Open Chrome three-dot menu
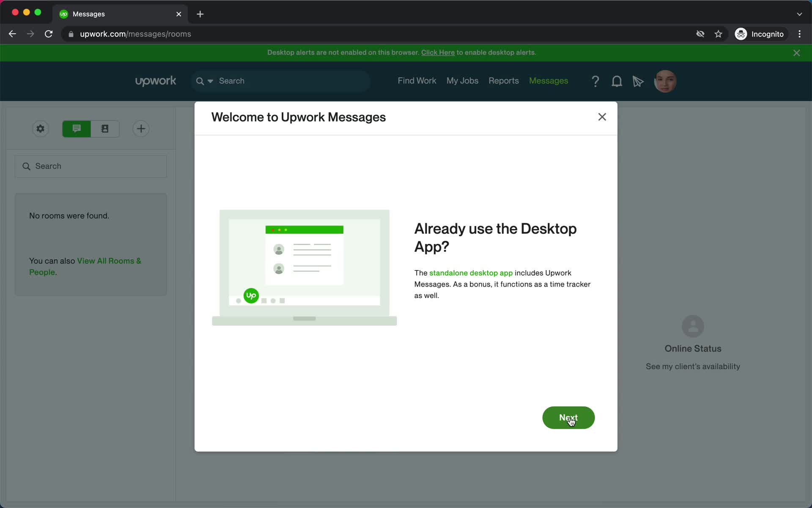Viewport: 812px width, 508px height. pyautogui.click(x=799, y=34)
